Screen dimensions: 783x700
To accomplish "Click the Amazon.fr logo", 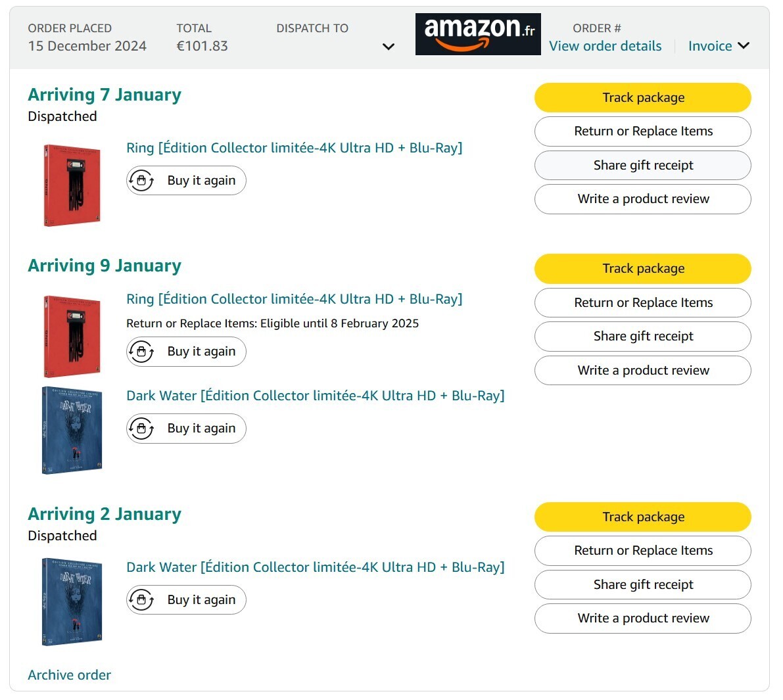I will pos(478,34).
